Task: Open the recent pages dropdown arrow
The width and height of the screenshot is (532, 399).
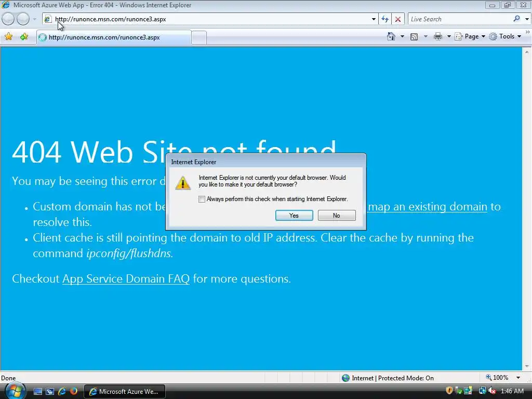Action: coord(34,19)
